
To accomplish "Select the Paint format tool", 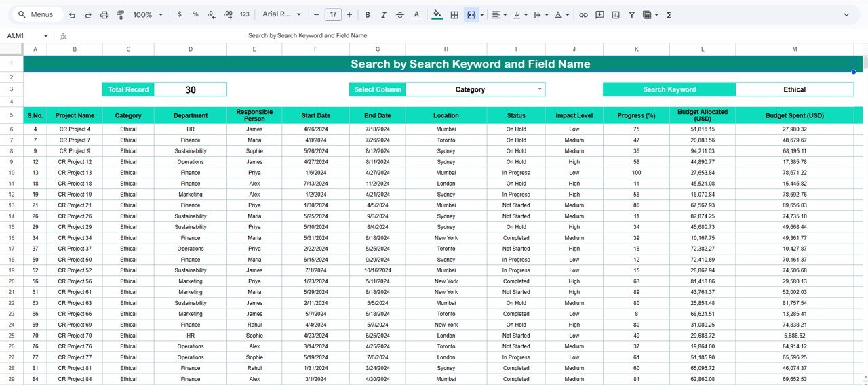I will pyautogui.click(x=120, y=14).
